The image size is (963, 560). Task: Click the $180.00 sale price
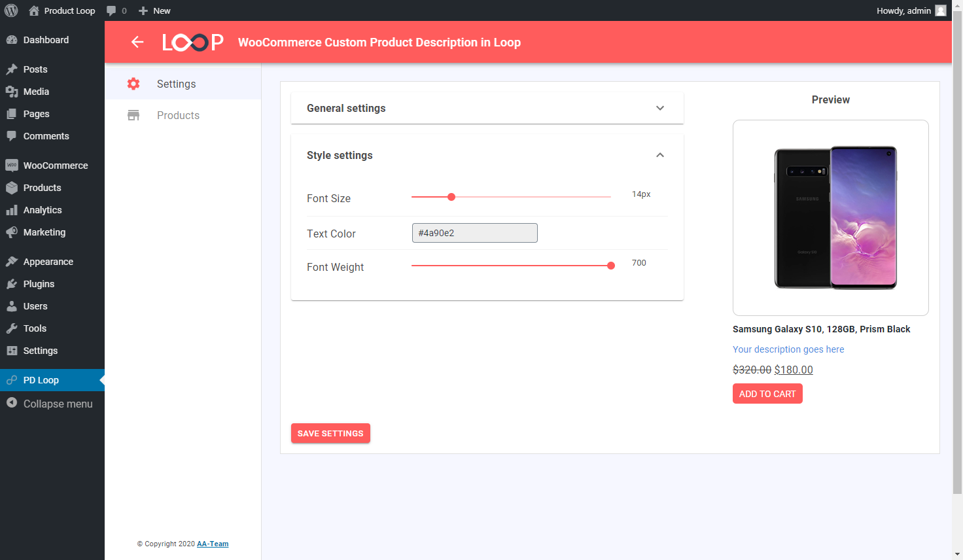pyautogui.click(x=794, y=370)
